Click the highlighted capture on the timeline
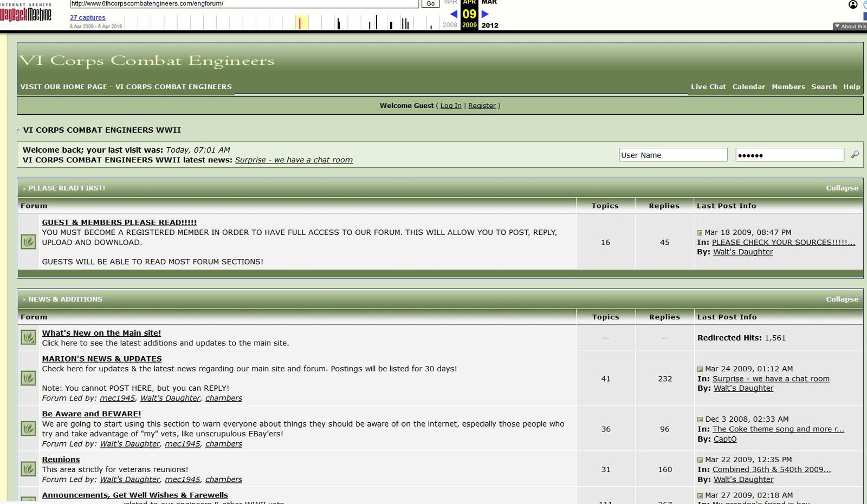Screen dimensions: 867x504 pos(300,23)
